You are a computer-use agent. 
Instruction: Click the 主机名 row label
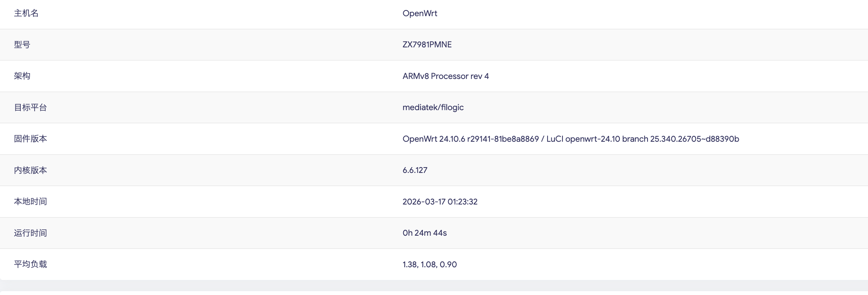pos(26,13)
